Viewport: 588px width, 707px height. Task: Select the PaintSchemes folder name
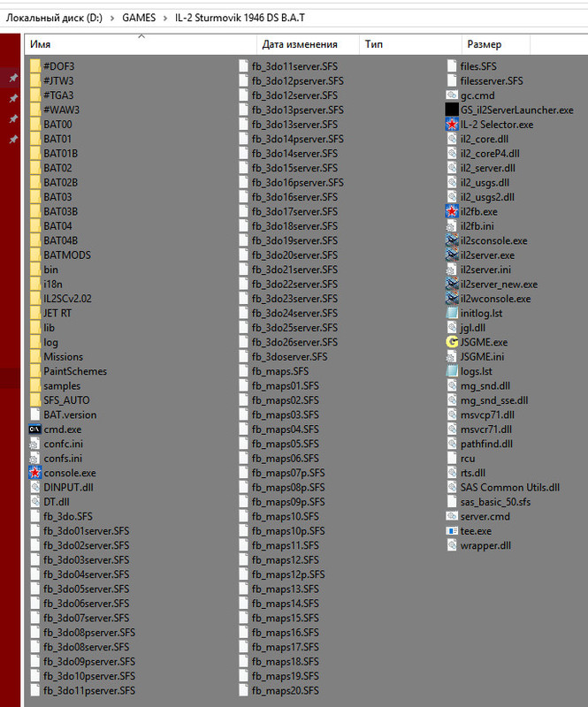[x=75, y=371]
